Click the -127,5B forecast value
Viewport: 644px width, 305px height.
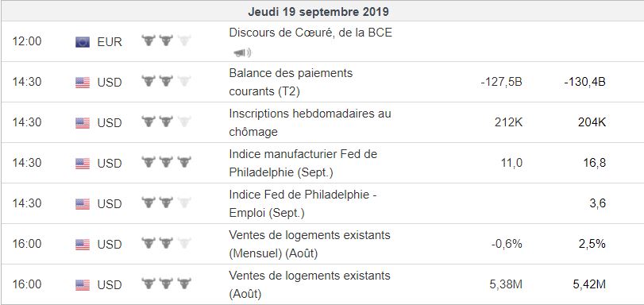click(502, 83)
